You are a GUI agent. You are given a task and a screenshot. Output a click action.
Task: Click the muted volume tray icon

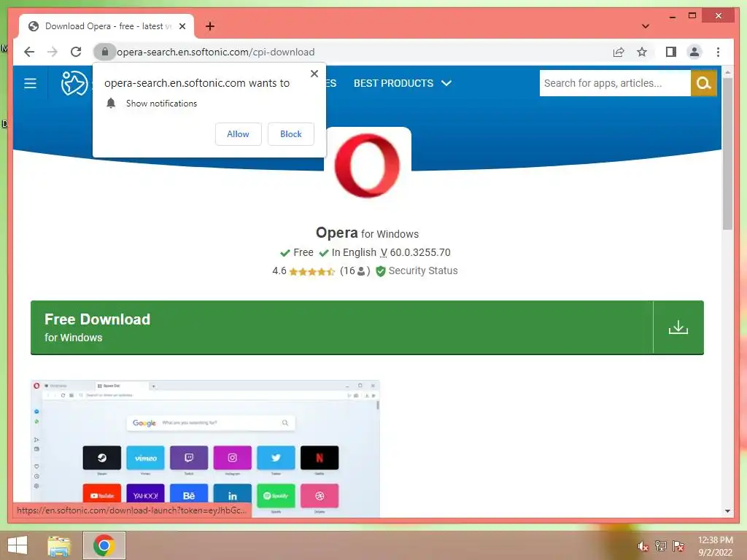click(643, 545)
